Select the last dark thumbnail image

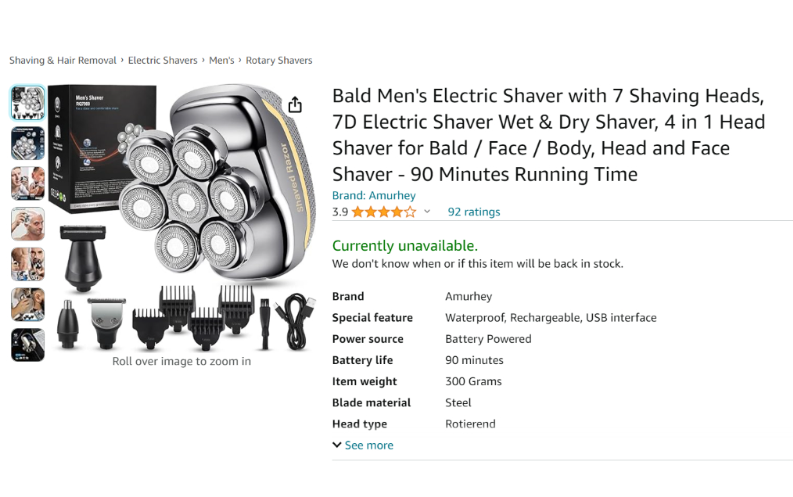coord(28,345)
